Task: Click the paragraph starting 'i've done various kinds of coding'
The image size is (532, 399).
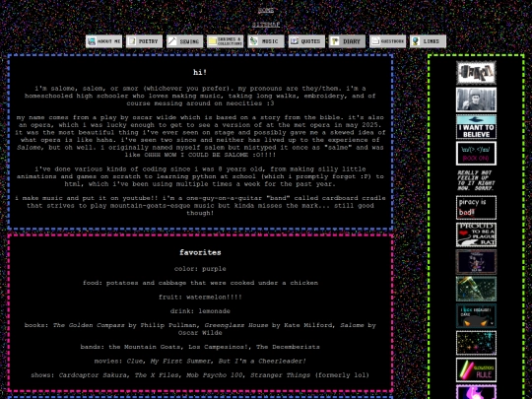Action: (x=200, y=176)
